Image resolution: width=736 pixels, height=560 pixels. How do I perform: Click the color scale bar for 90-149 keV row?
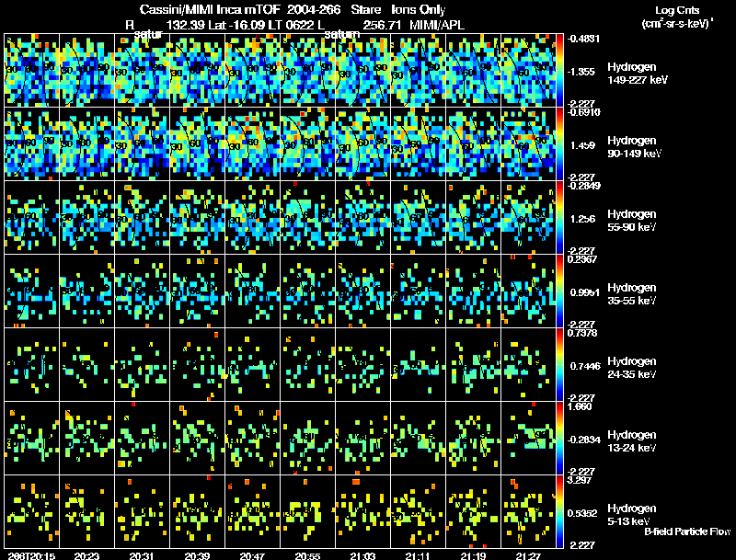(559, 144)
